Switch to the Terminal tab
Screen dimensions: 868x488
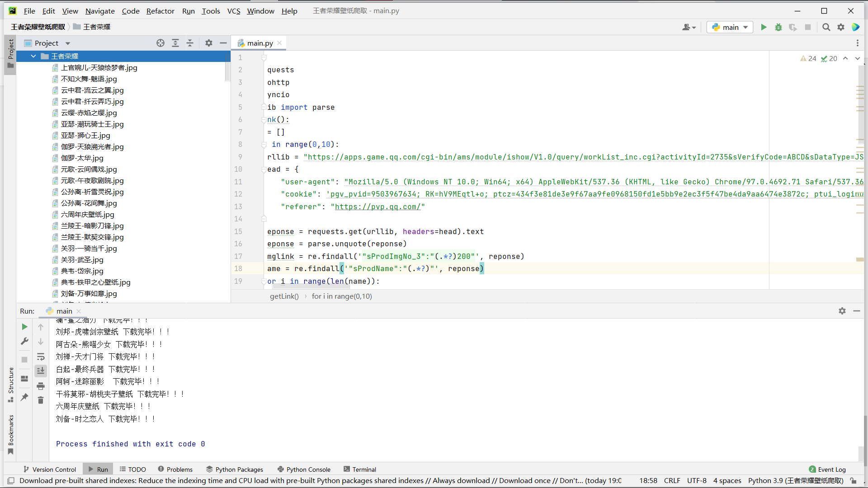click(x=360, y=469)
